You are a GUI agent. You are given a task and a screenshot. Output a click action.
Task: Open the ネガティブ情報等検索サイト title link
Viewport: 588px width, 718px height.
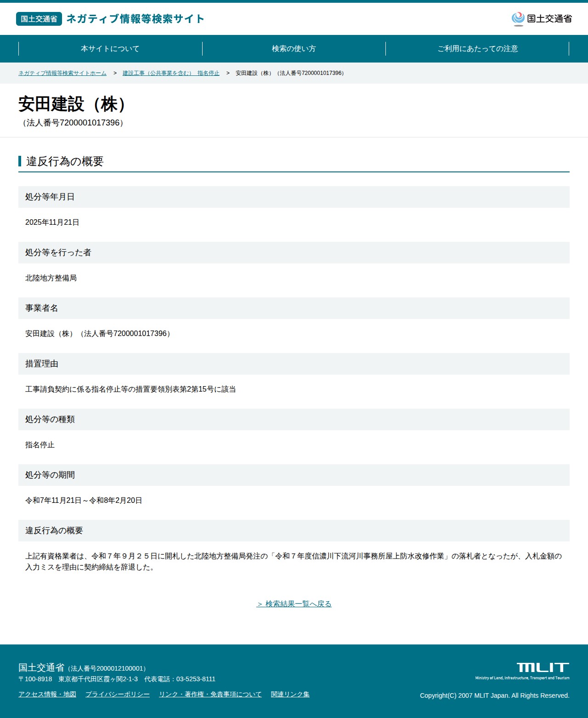(x=136, y=19)
